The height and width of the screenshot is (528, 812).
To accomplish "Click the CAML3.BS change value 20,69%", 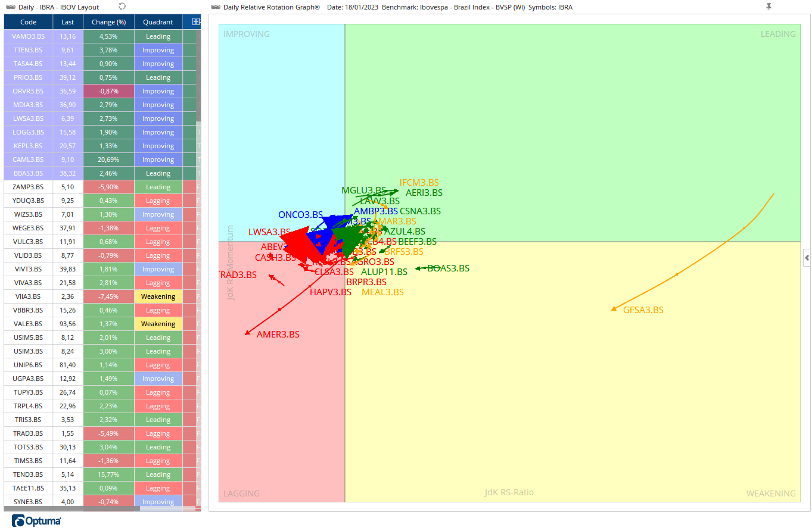I will pyautogui.click(x=108, y=160).
